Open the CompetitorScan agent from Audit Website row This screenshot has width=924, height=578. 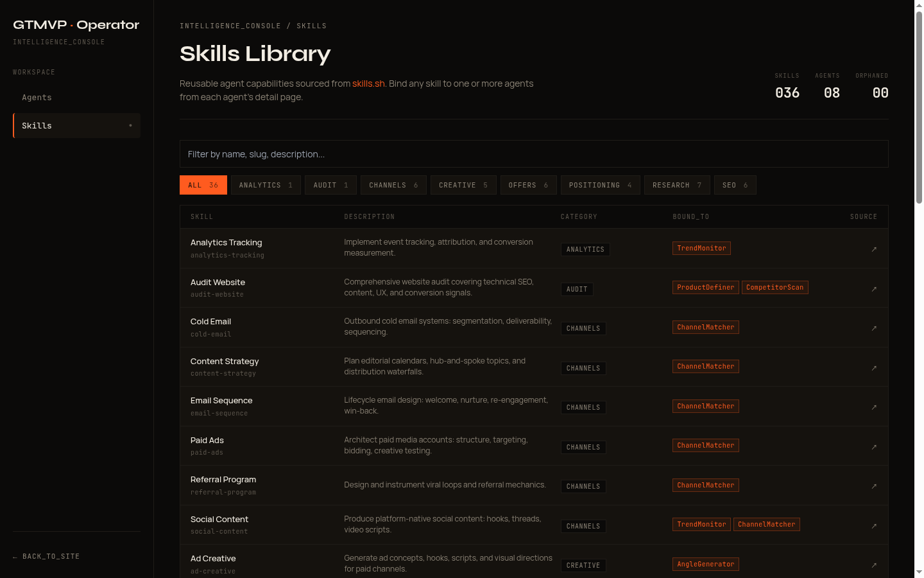pos(774,287)
